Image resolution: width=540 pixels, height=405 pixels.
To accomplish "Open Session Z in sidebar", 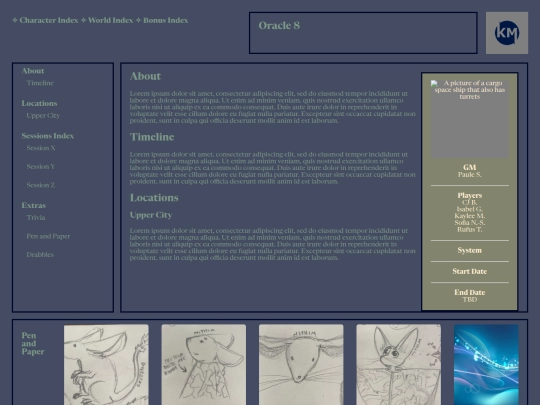I will click(x=40, y=185).
